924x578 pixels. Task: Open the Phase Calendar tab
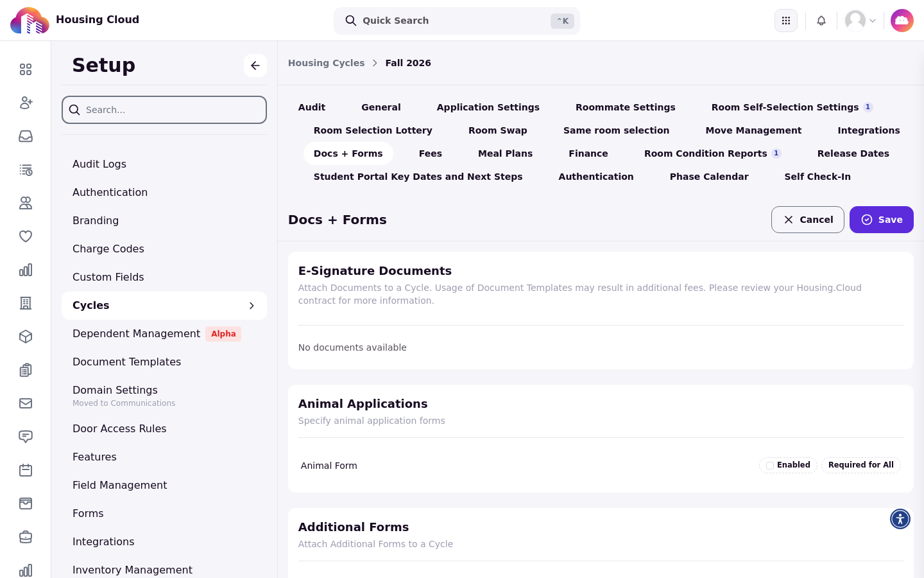pos(709,177)
